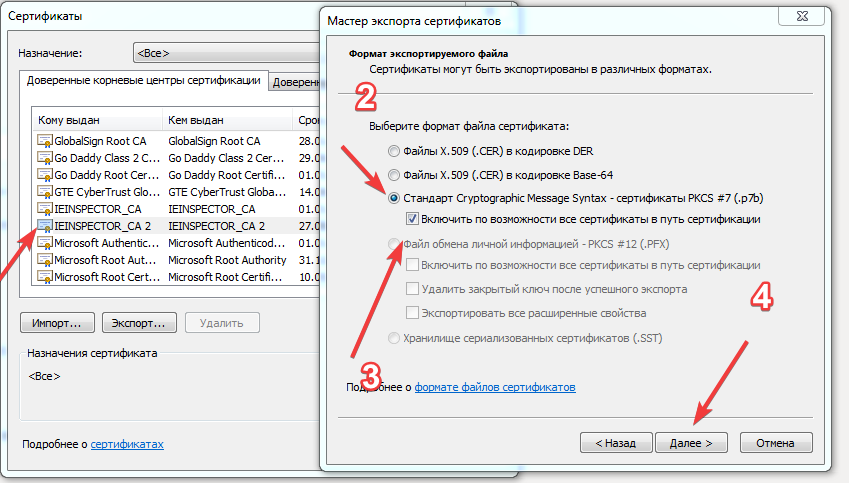The image size is (849, 483).
Task: Cancel the export wizard with 'Отмена'
Action: [x=775, y=443]
